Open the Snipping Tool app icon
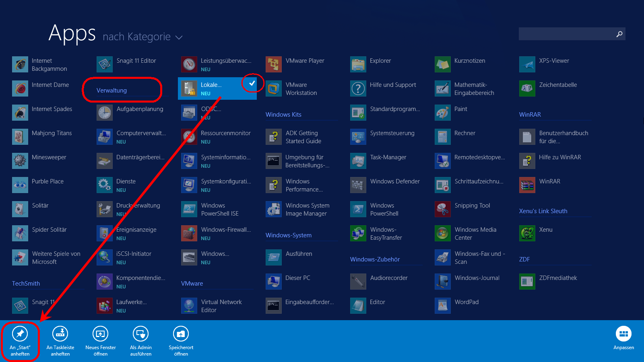644x362 pixels. (443, 209)
